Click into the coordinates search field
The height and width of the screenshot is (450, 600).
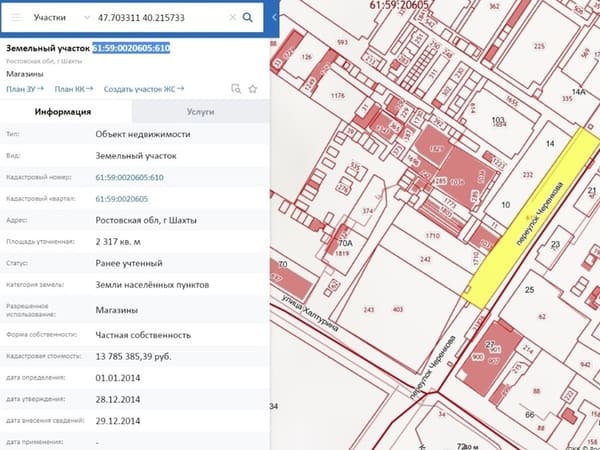coord(161,18)
